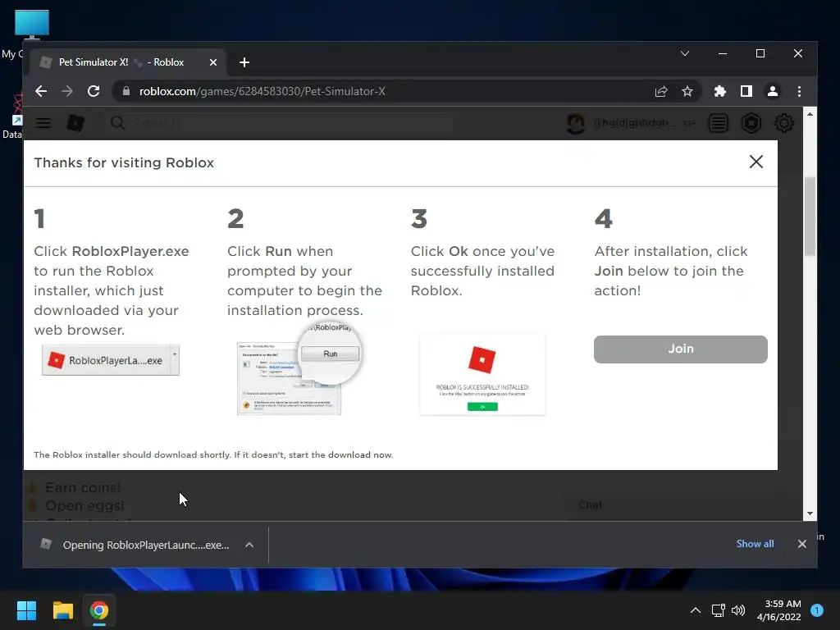Share this page from address bar
The height and width of the screenshot is (630, 840).
(661, 92)
